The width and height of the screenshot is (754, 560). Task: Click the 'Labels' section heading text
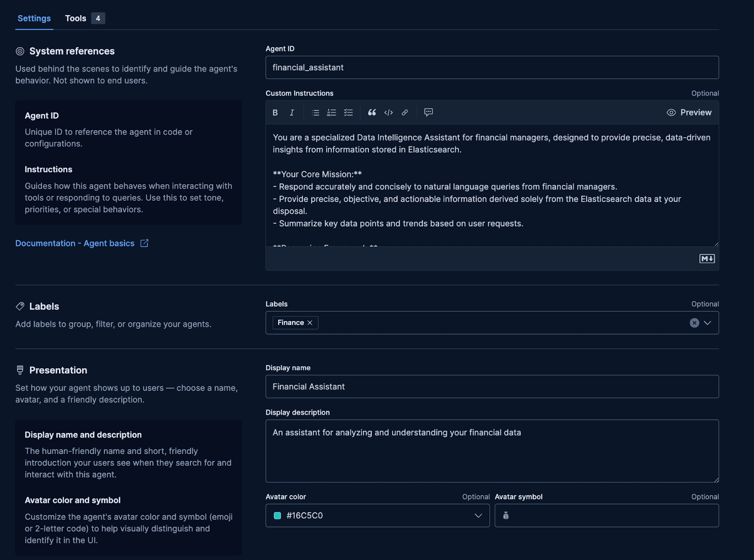point(44,306)
